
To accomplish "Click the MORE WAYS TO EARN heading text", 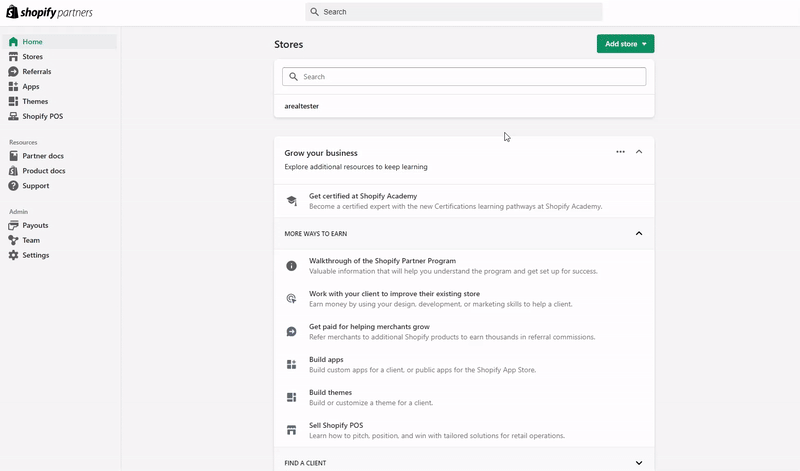I will tap(316, 234).
